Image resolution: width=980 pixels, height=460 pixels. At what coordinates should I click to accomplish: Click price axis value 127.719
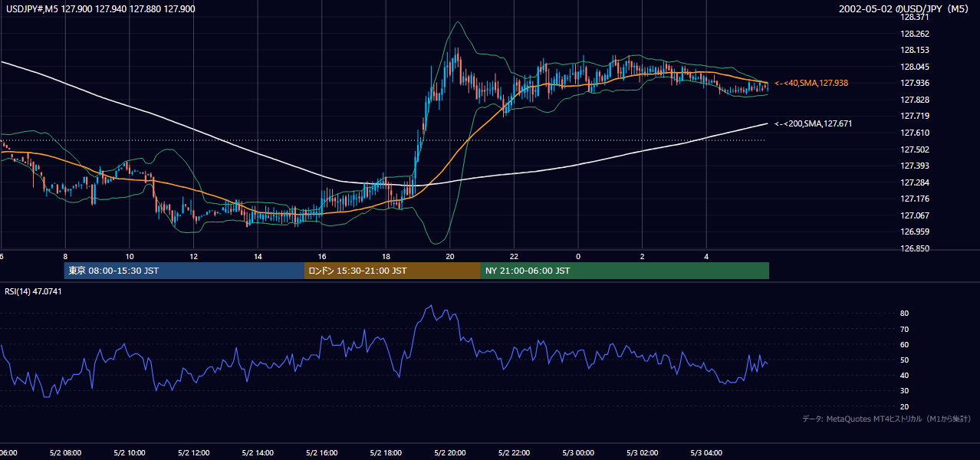click(x=916, y=117)
